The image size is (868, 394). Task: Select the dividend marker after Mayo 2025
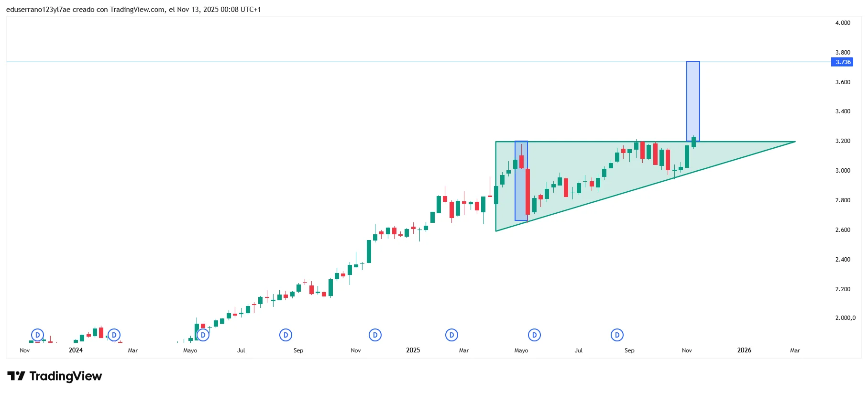tap(534, 335)
